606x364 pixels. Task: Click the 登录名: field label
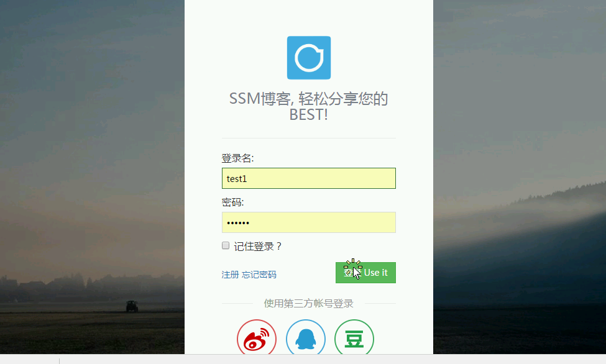point(237,158)
